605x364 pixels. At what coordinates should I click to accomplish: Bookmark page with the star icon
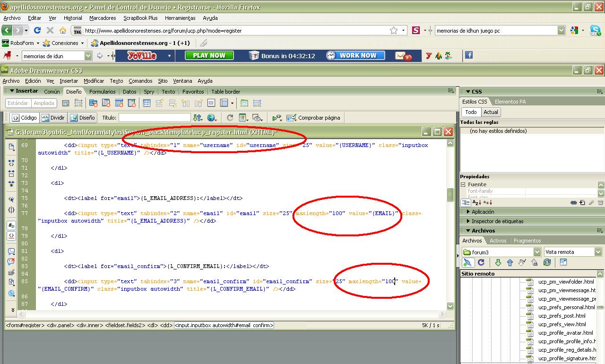pos(394,30)
